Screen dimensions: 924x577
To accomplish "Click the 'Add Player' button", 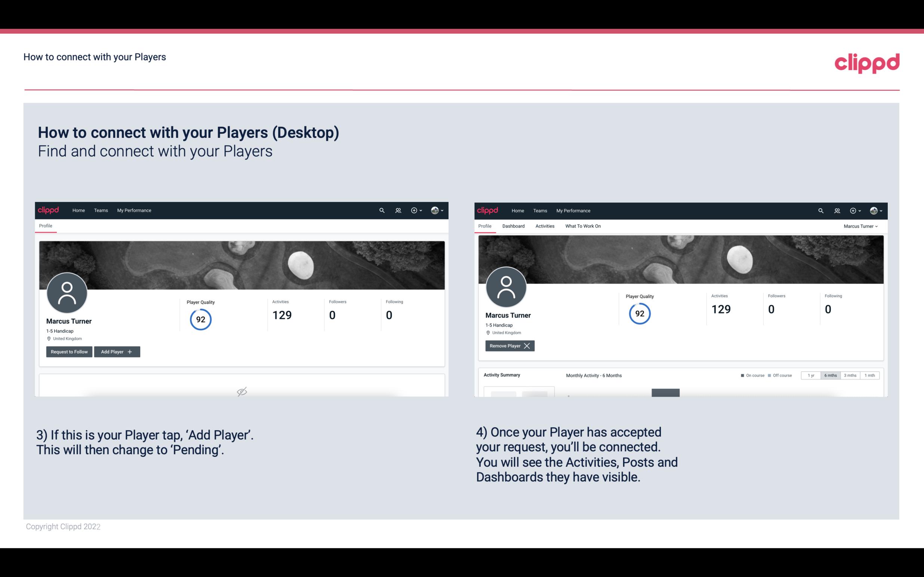I will pyautogui.click(x=117, y=351).
